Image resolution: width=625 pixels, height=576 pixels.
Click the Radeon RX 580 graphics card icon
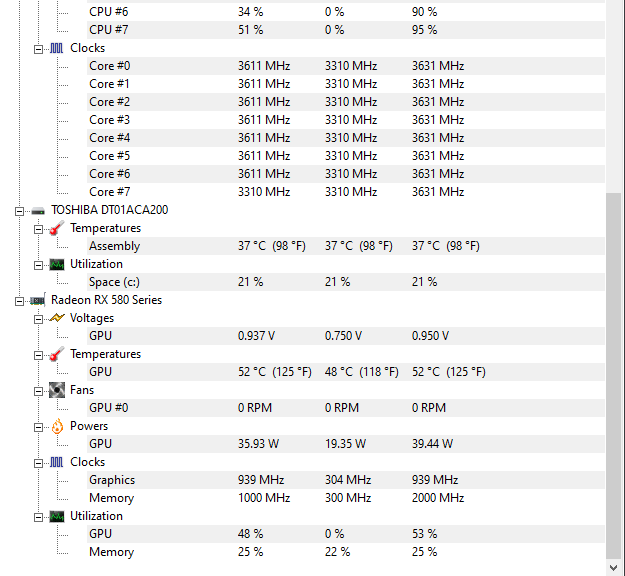coord(38,300)
